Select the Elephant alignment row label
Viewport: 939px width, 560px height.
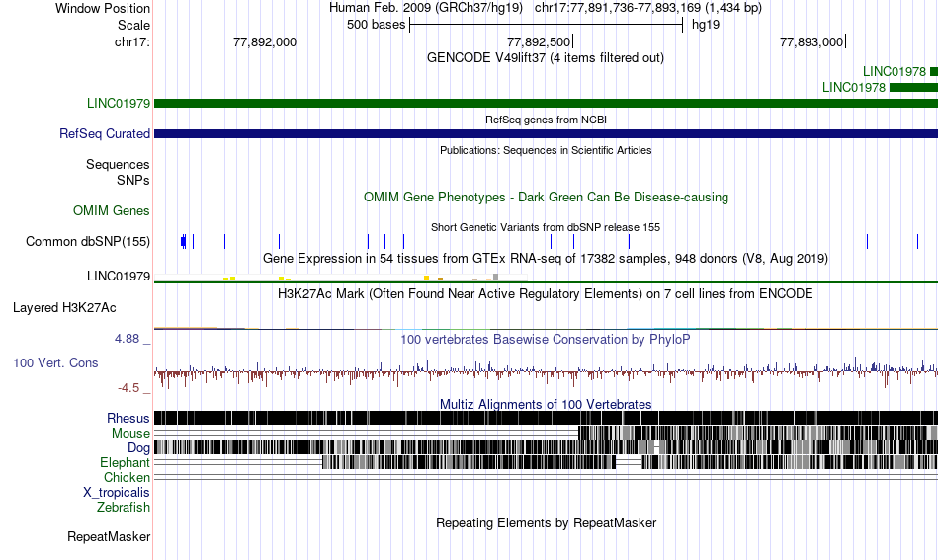click(126, 463)
